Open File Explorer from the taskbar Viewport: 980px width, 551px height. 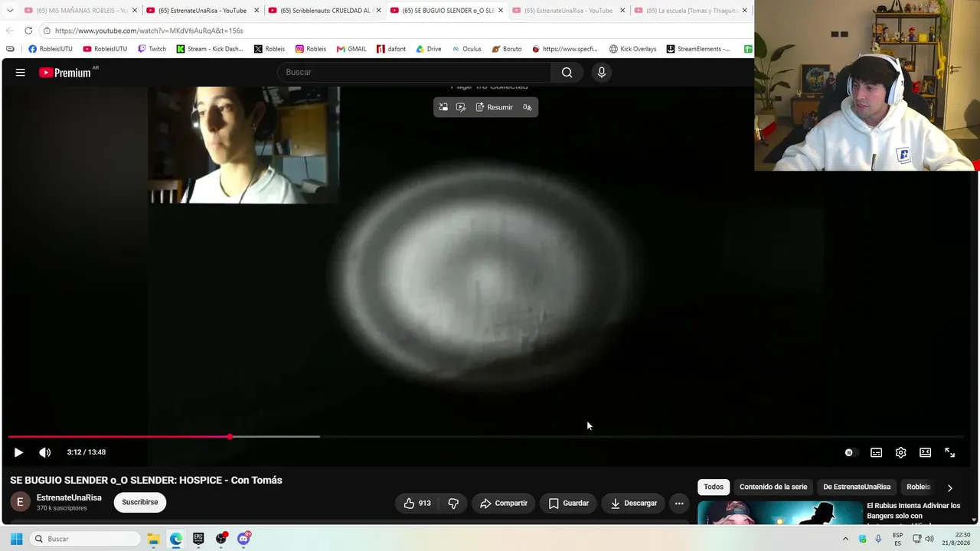(x=154, y=539)
